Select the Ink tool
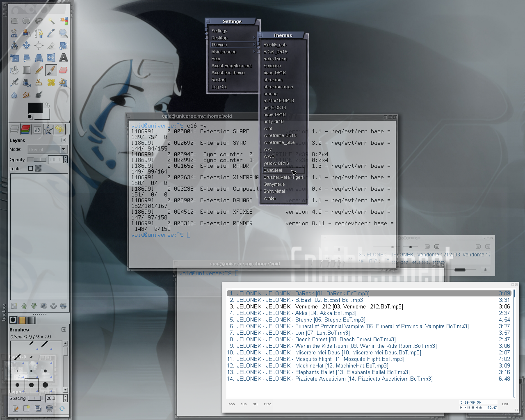 27,82
